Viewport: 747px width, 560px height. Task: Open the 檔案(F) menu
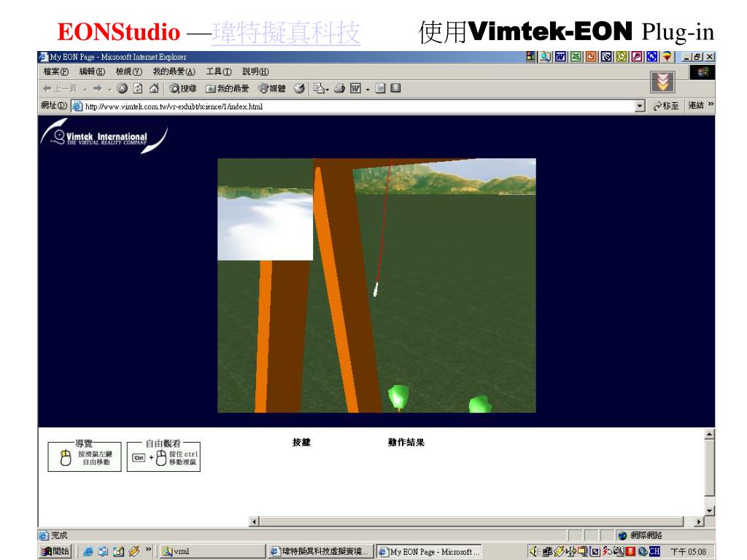click(x=55, y=71)
